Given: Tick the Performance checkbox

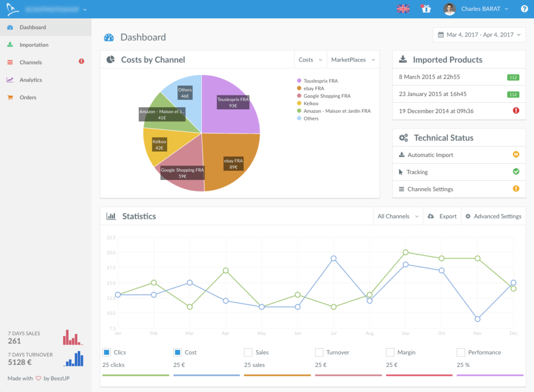Looking at the screenshot, I should (460, 352).
